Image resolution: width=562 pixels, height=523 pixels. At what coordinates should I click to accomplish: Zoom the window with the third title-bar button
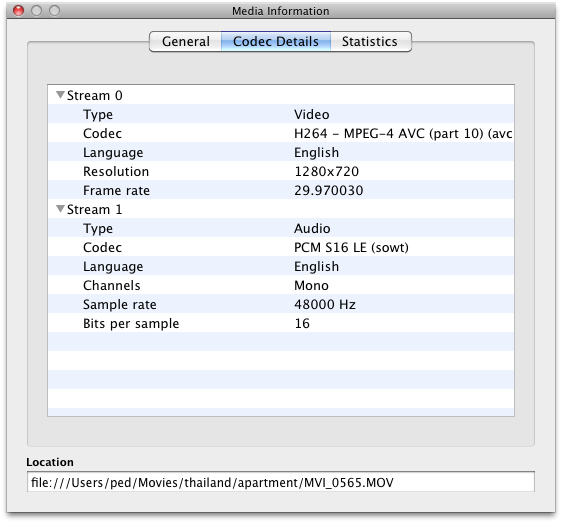pyautogui.click(x=54, y=11)
